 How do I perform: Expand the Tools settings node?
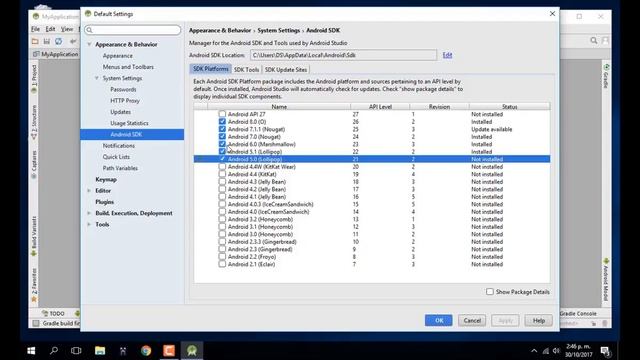coord(89,224)
